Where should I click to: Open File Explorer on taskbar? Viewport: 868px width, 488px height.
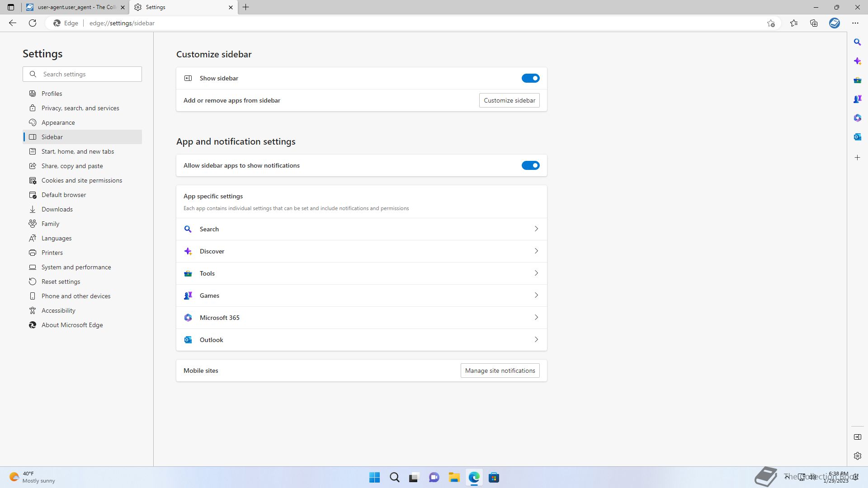[454, 478]
